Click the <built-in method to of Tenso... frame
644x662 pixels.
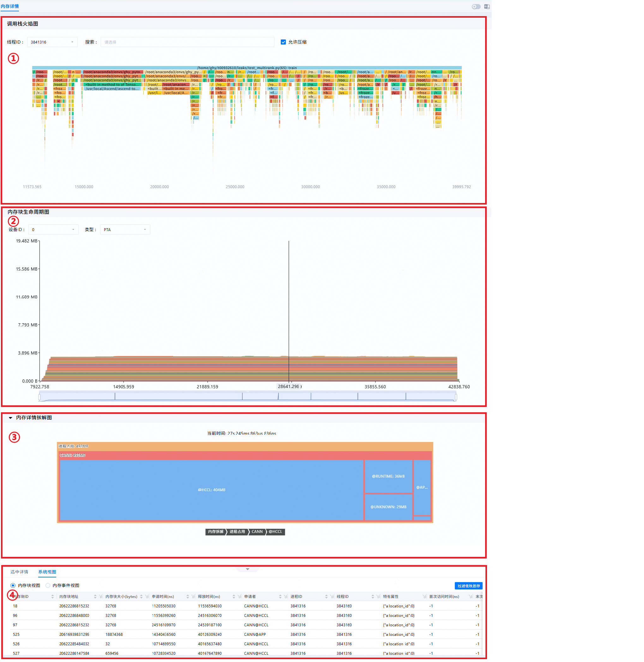click(112, 85)
